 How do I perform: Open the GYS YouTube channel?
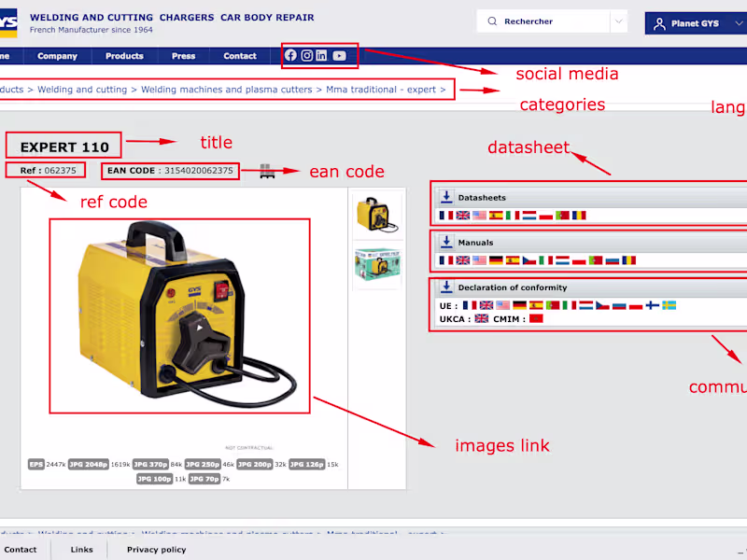click(x=339, y=56)
